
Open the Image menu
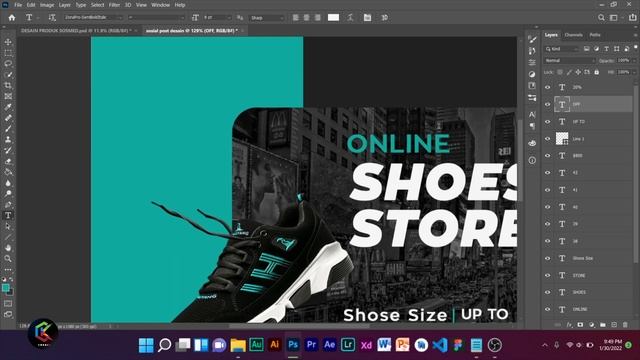47,5
